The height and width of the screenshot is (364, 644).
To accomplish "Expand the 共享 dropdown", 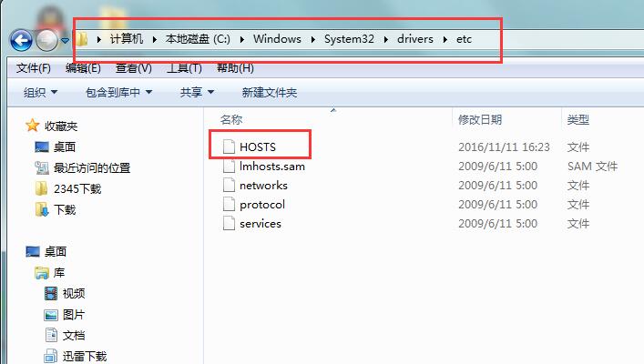I will (197, 92).
